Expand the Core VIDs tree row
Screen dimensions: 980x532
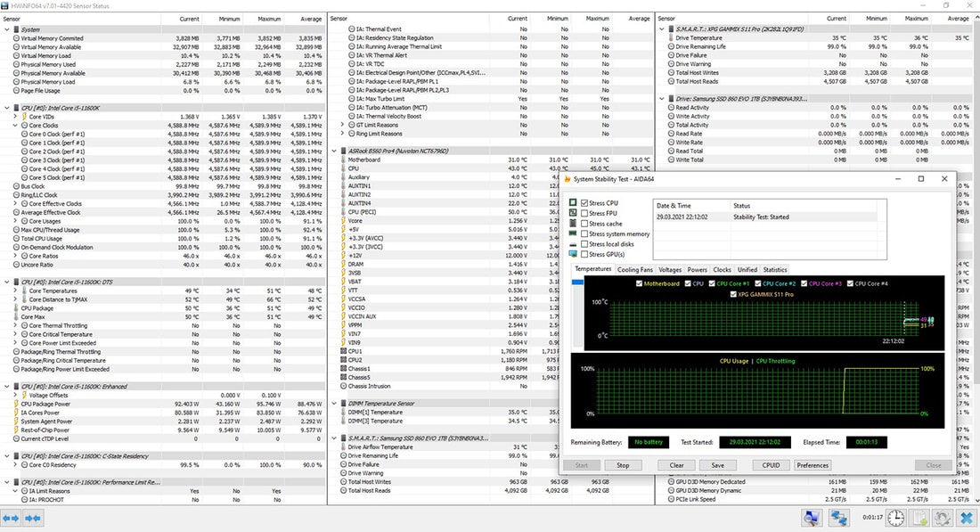click(x=17, y=117)
